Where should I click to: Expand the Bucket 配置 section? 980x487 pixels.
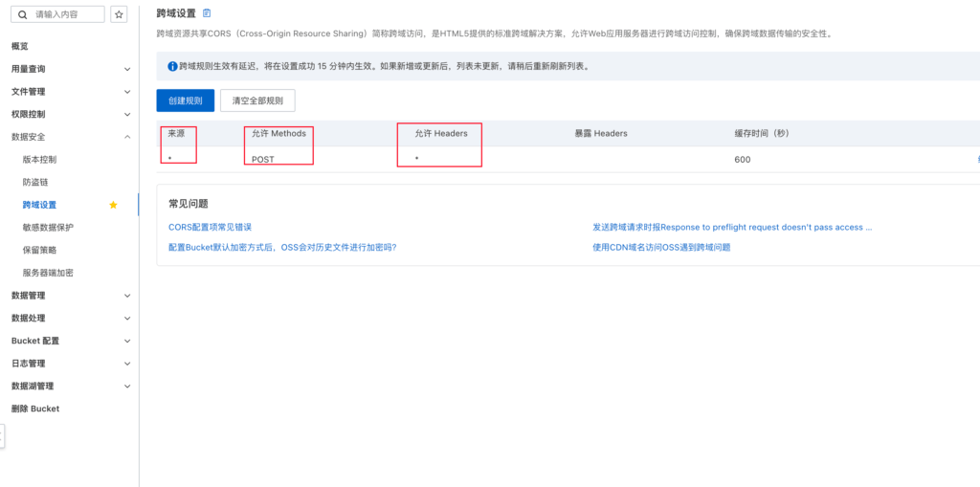pyautogui.click(x=127, y=341)
